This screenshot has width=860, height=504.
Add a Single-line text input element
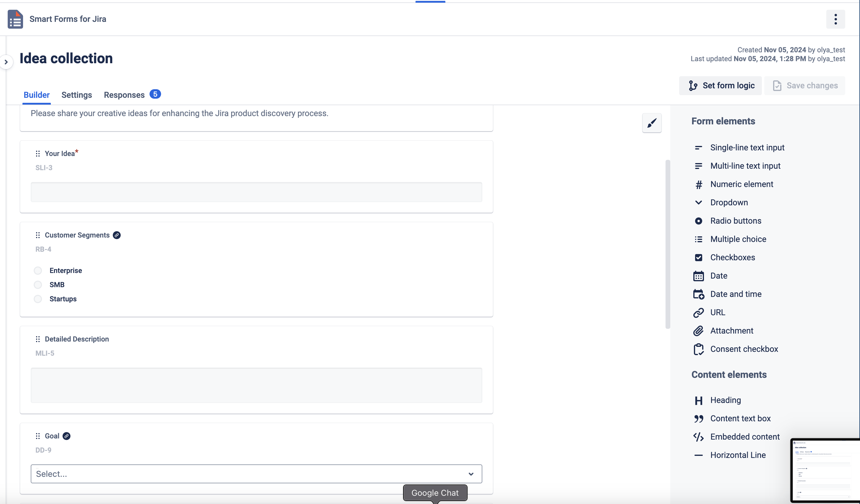coord(747,147)
